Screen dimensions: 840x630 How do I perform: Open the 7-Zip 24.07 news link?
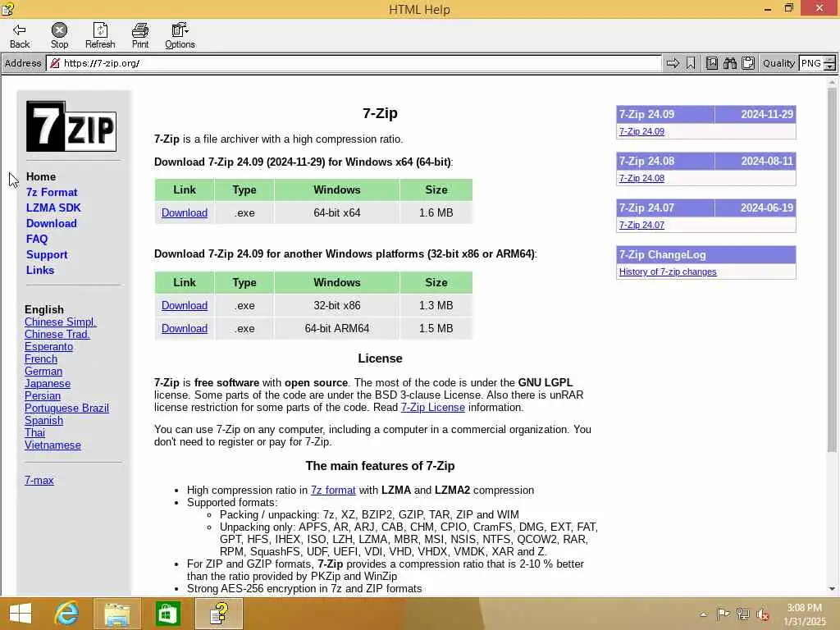tap(641, 225)
